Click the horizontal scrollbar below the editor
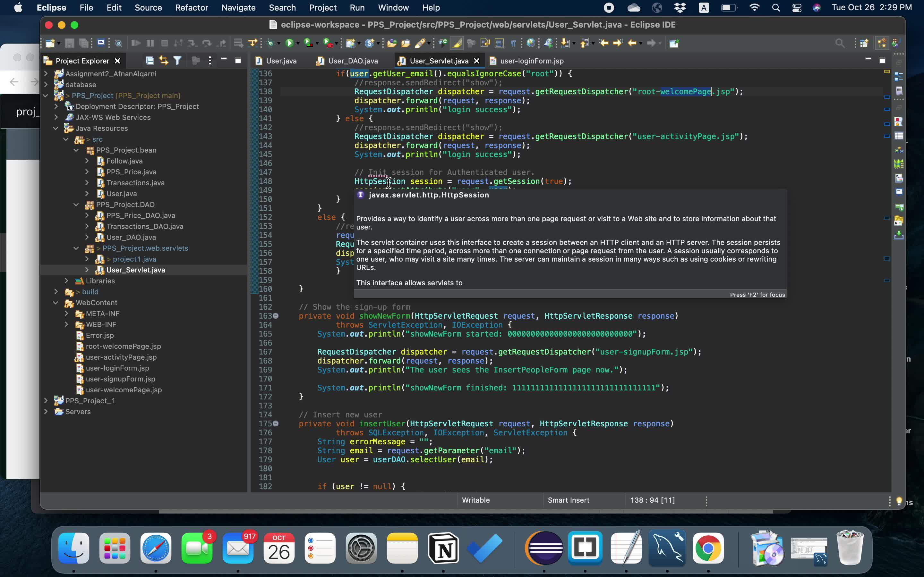The image size is (924, 577). tap(466, 511)
